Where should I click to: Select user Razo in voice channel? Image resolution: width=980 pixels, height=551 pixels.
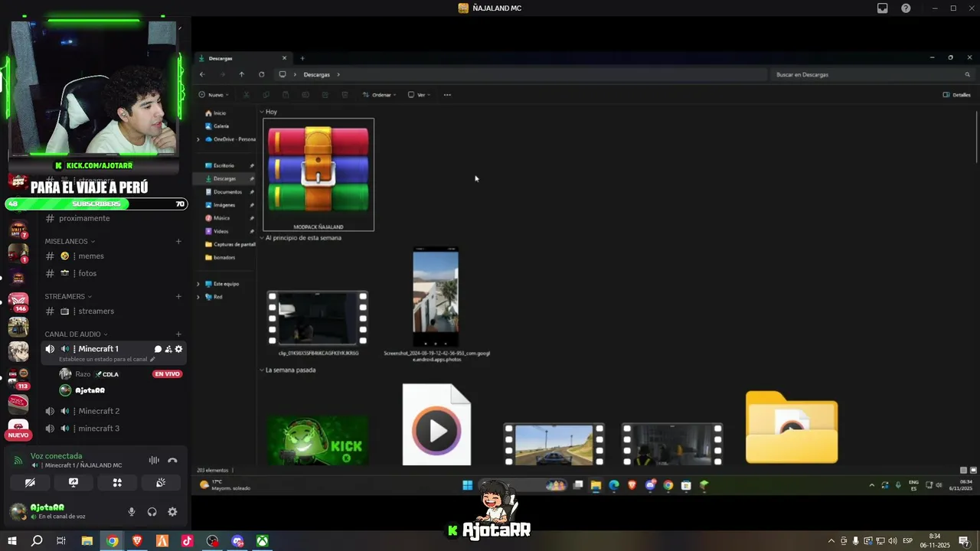(88, 374)
